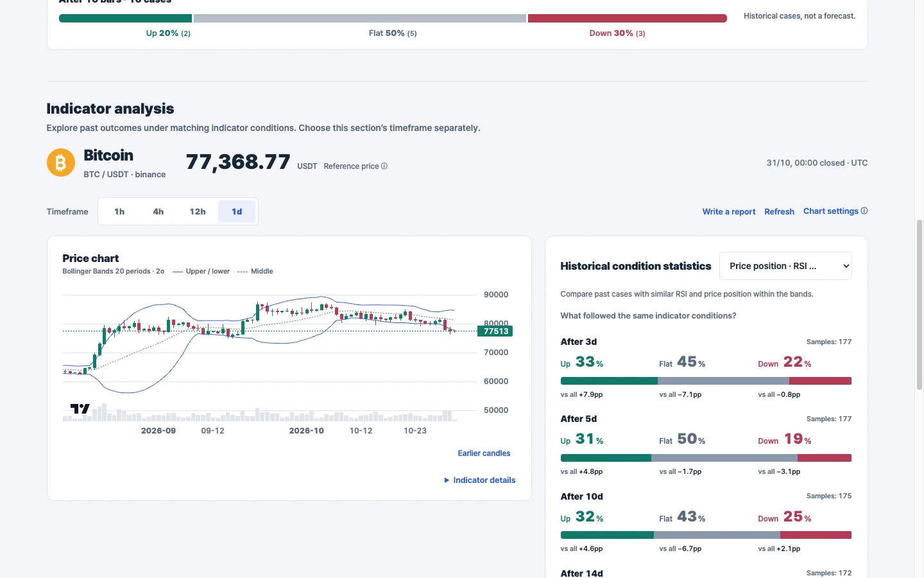This screenshot has height=578, width=924.
Task: Click the Samples: 175 text for After 10d
Action: [x=829, y=496]
